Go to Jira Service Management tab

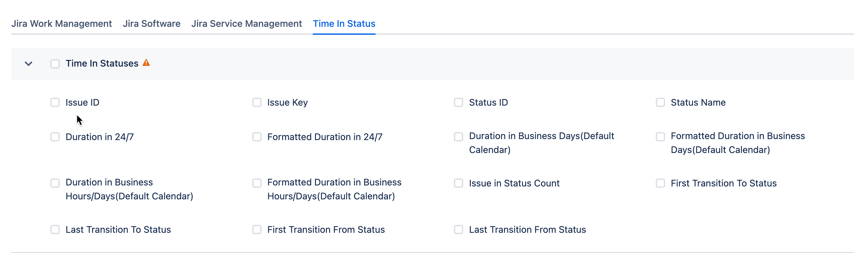246,24
